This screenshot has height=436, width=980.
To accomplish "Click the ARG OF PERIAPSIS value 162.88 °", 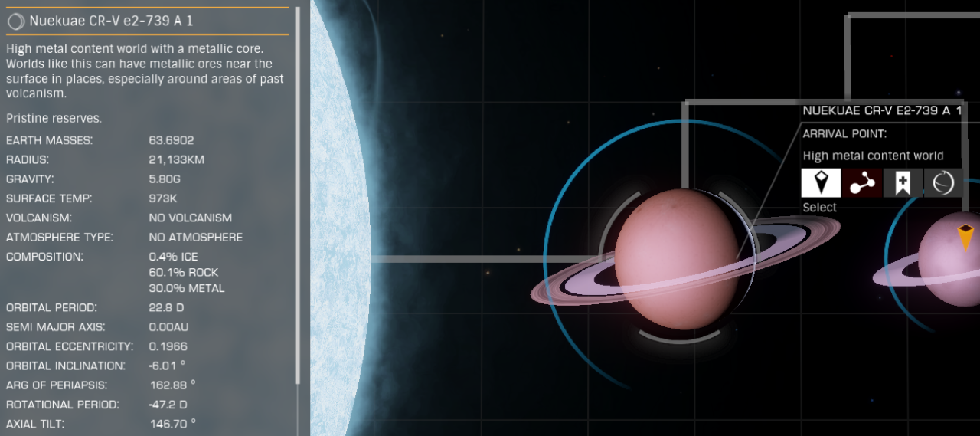I will tap(174, 385).
